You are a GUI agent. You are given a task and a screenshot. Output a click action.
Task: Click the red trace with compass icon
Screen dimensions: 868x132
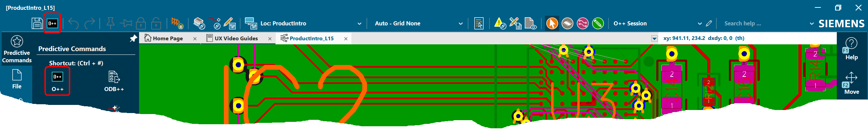tap(214, 23)
